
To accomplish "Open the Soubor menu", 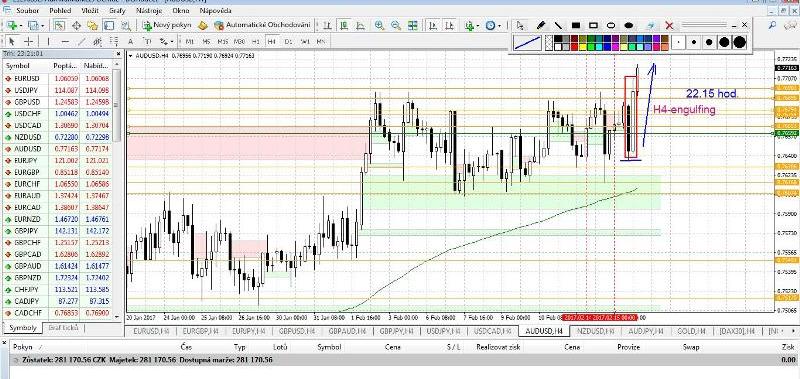I will coord(28,11).
